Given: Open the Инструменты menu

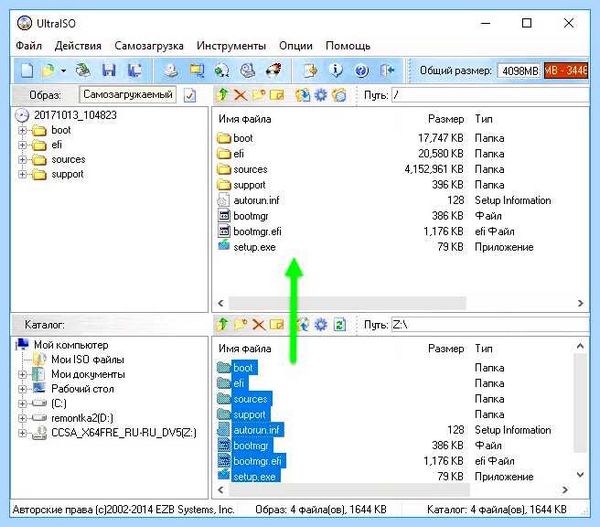Looking at the screenshot, I should point(231,46).
